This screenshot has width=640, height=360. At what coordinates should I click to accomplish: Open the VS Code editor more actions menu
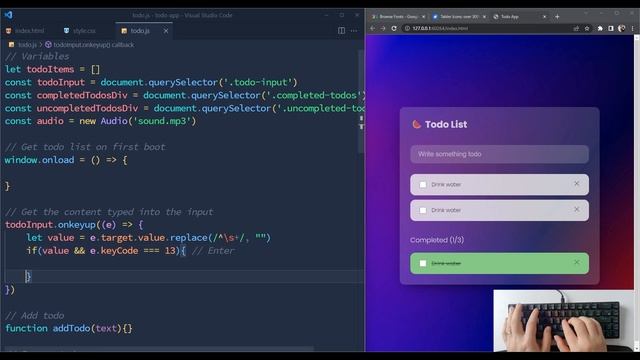(353, 31)
